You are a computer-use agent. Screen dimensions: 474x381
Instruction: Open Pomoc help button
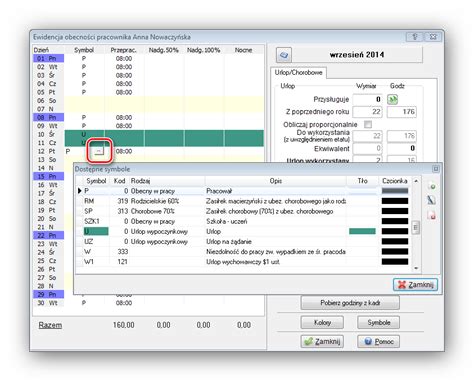pos(378,341)
